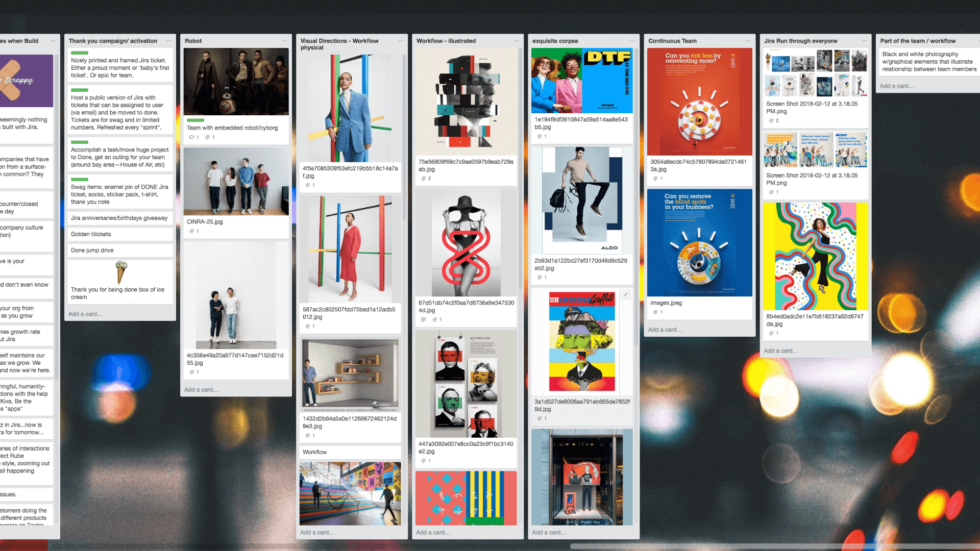Open the Workflow card in Visual Directions
The height and width of the screenshot is (551, 980).
coord(350,453)
